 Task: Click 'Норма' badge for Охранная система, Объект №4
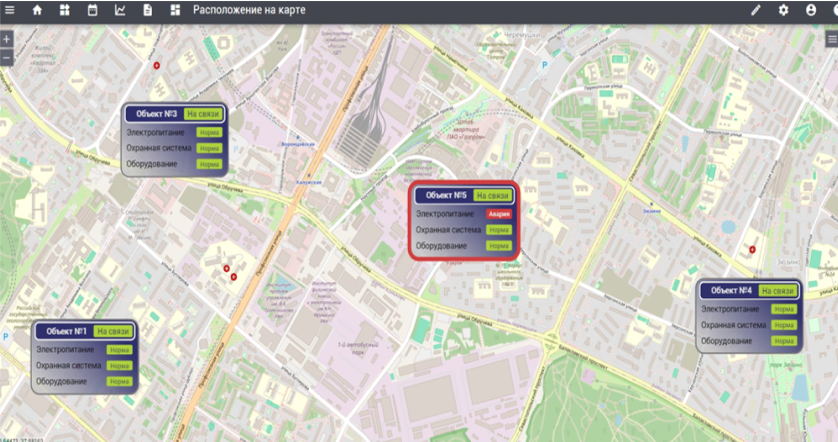coord(784,325)
